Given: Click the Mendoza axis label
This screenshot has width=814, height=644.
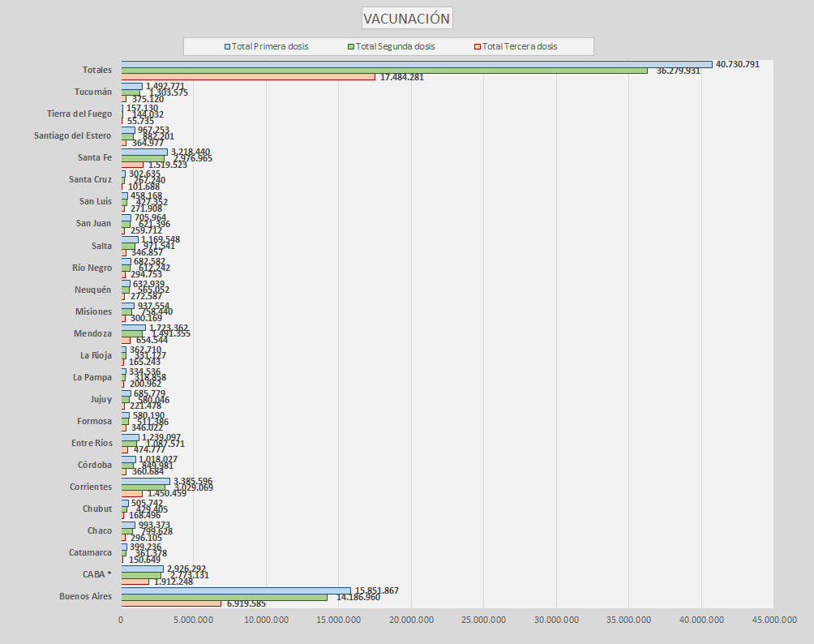Looking at the screenshot, I should tap(92, 333).
